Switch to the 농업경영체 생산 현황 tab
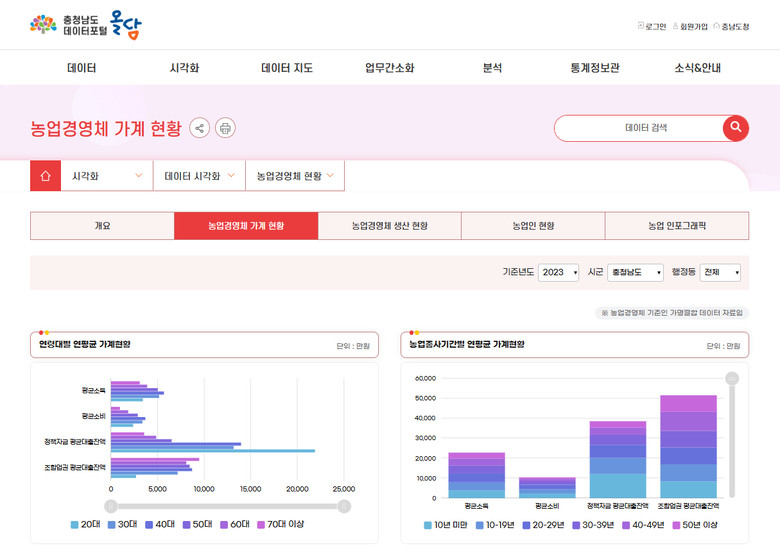780x555 pixels. click(x=390, y=226)
